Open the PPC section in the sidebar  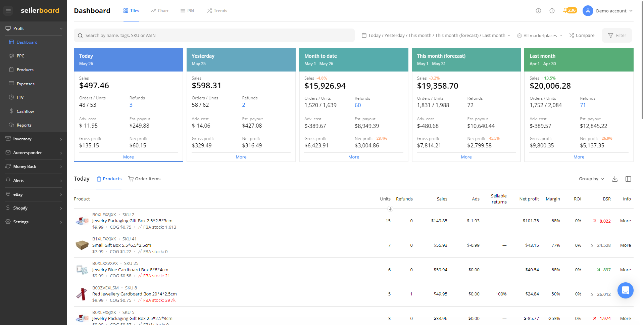click(20, 56)
